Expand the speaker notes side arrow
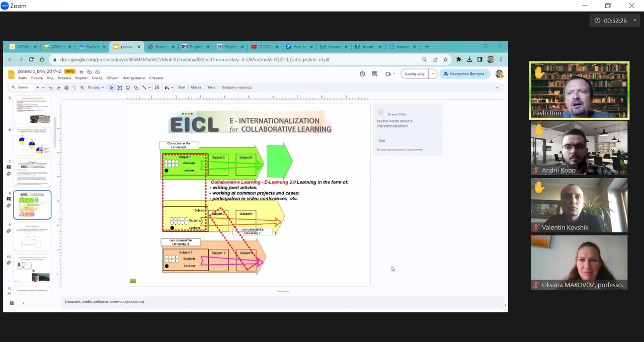This screenshot has height=342, width=644. tap(505, 305)
